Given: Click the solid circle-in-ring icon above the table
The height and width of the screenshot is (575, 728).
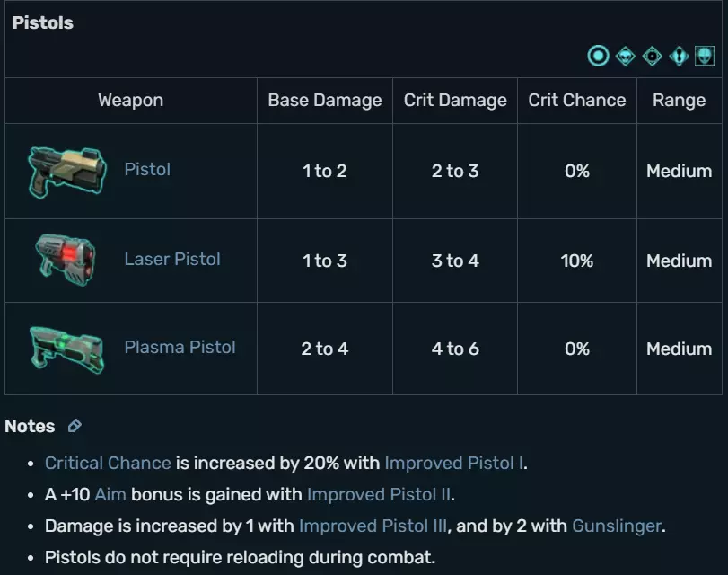Looking at the screenshot, I should (598, 57).
